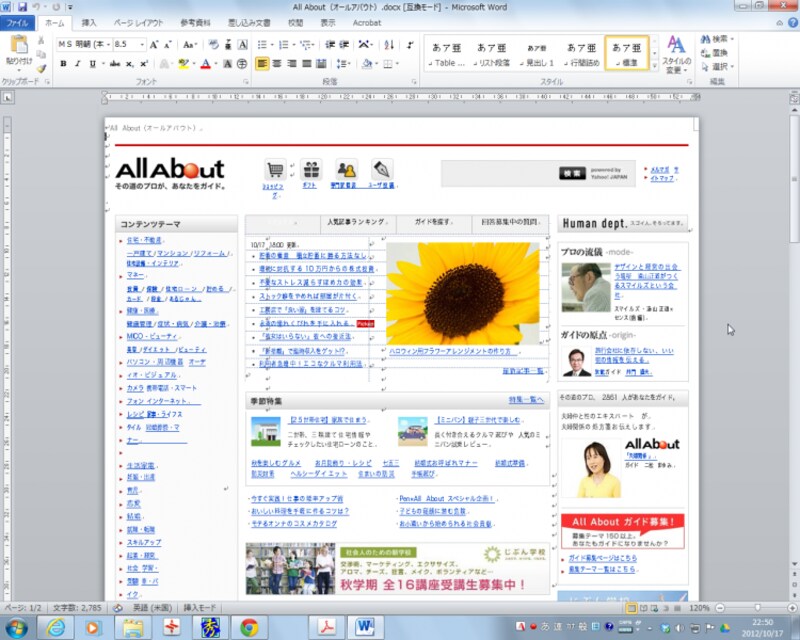
Task: Toggle italic formatting
Action: (x=78, y=62)
